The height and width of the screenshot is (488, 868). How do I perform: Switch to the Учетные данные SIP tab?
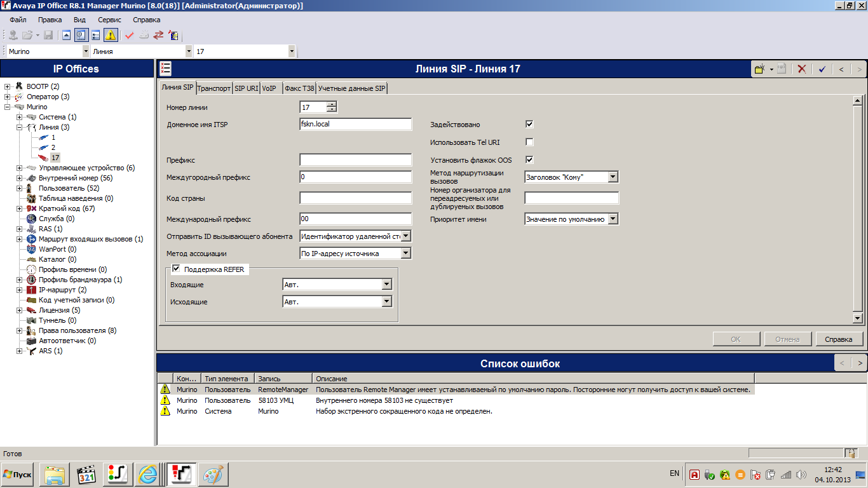[352, 88]
